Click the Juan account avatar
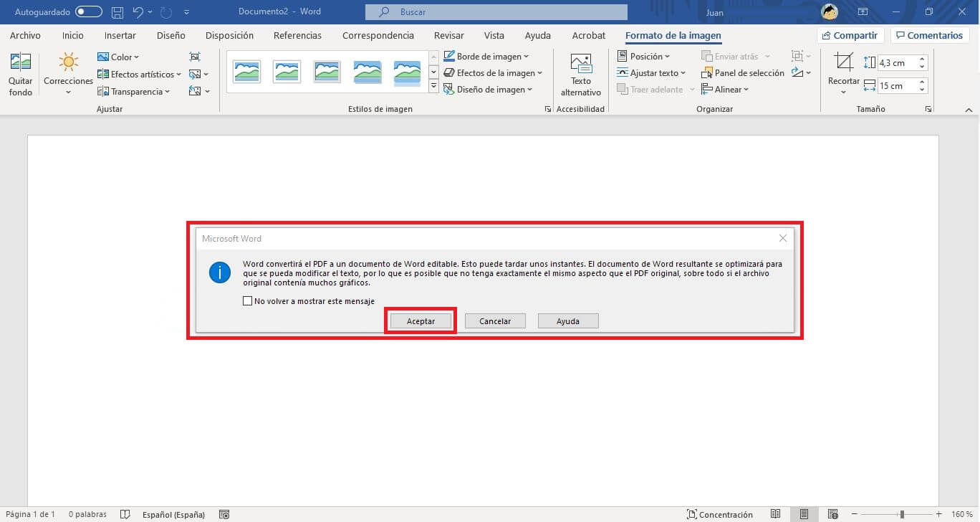This screenshot has height=522, width=980. tap(830, 12)
